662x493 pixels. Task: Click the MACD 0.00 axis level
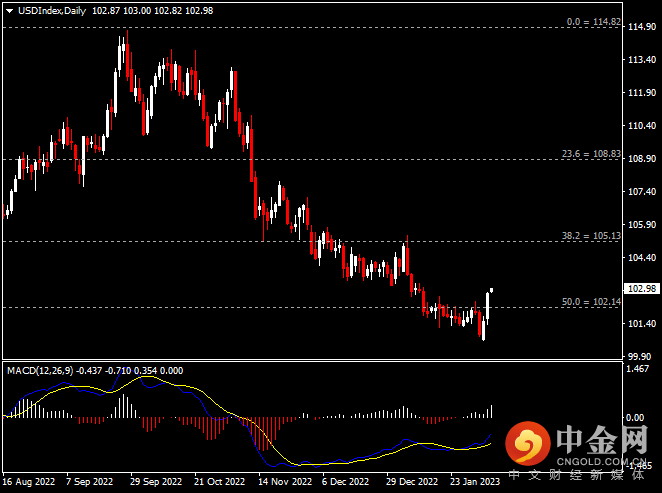tap(632, 417)
